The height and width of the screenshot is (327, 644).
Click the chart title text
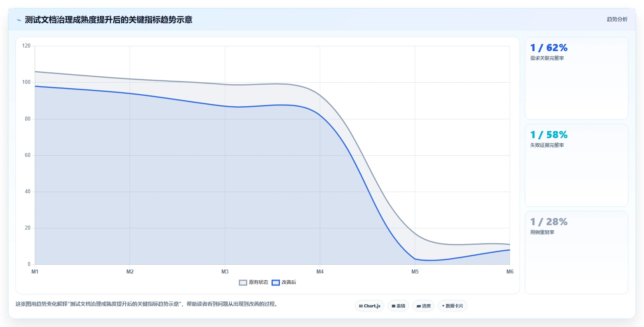click(108, 20)
